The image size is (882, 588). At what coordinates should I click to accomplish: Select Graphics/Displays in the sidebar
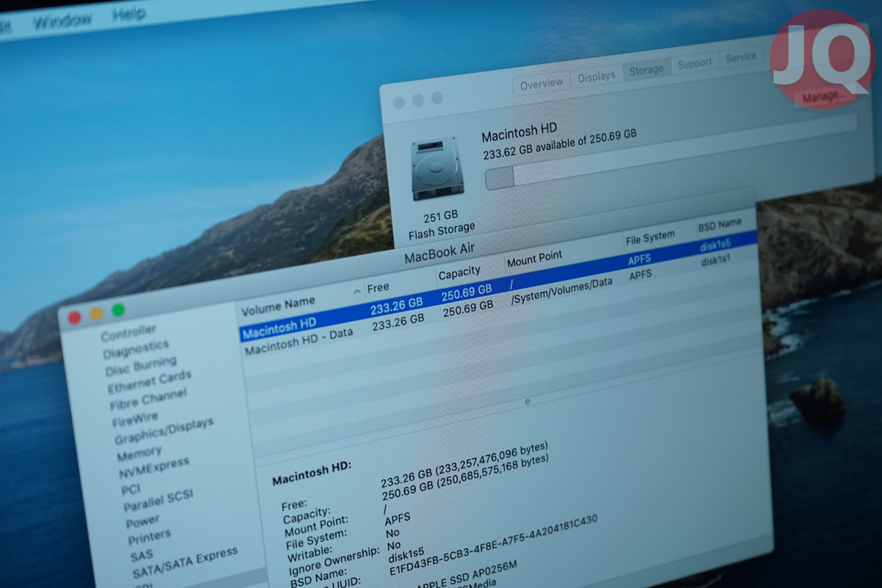(x=164, y=431)
